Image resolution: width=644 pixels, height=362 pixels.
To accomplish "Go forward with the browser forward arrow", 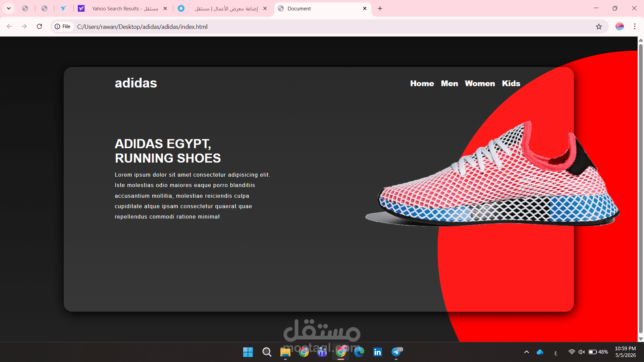I will [24, 26].
